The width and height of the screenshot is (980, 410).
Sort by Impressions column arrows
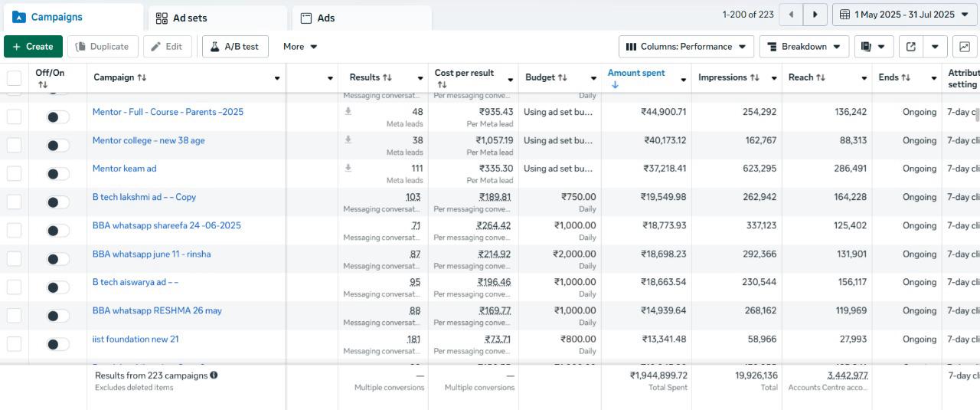pyautogui.click(x=755, y=78)
